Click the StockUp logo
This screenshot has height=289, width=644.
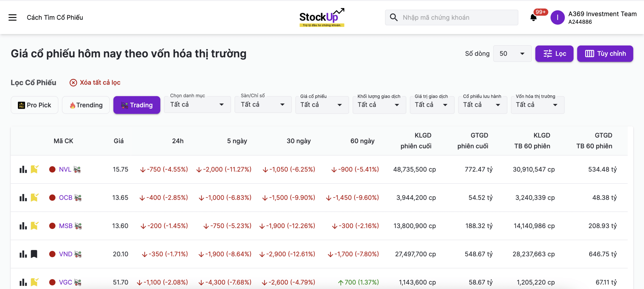[x=322, y=17]
